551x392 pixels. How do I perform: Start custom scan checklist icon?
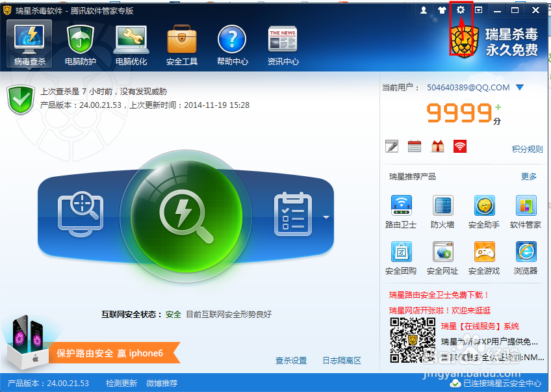[x=292, y=214]
